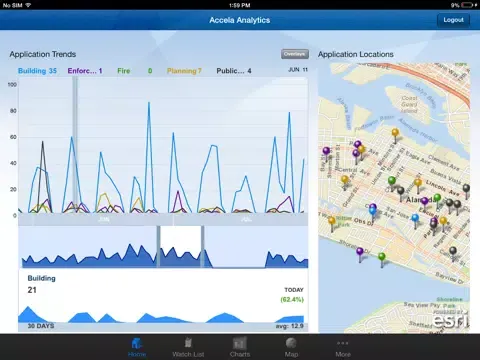Click the vertical date cursor on the trends chart
Viewport: 480px width, 360px height.
tap(75, 145)
